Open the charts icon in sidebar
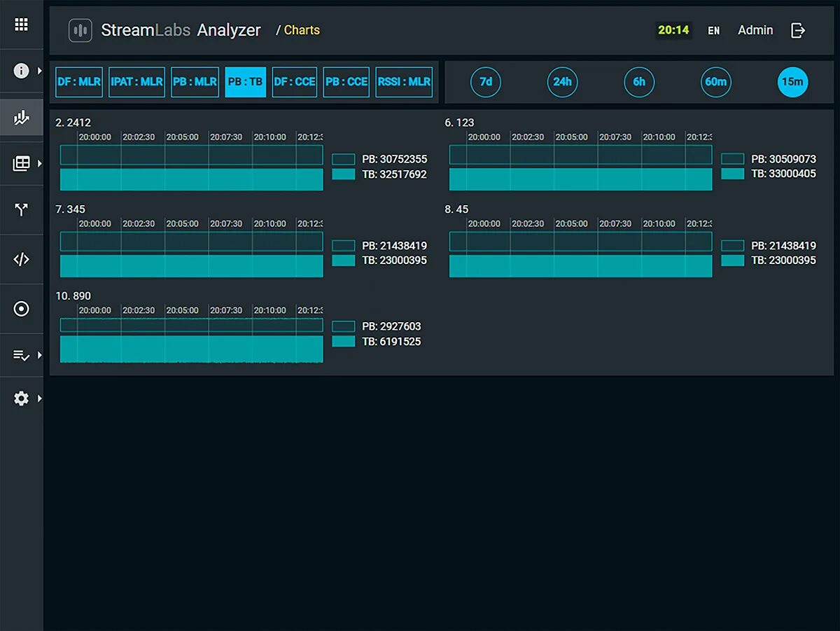 click(x=21, y=118)
